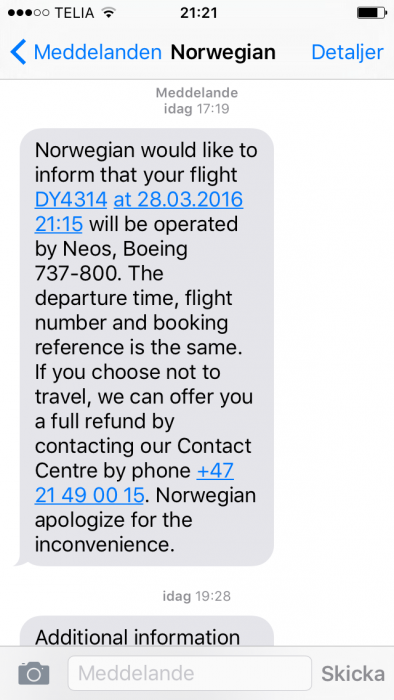Tap the signal strength dots
The height and width of the screenshot is (700, 394).
pos(28,13)
